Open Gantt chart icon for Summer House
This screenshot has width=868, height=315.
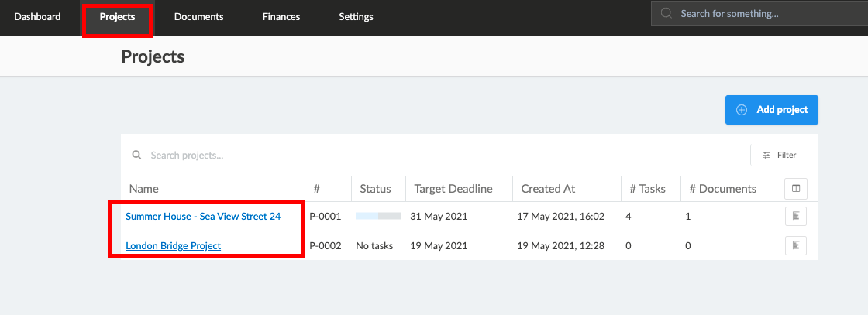[x=796, y=217]
